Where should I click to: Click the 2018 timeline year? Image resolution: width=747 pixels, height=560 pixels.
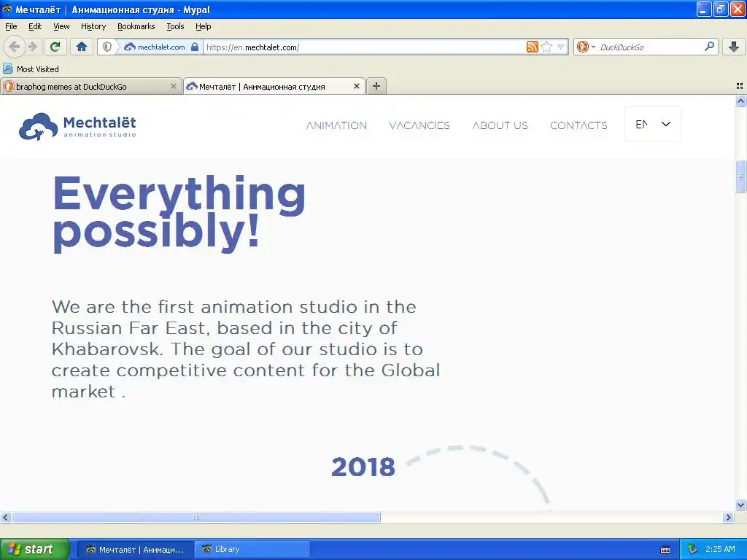coord(363,467)
